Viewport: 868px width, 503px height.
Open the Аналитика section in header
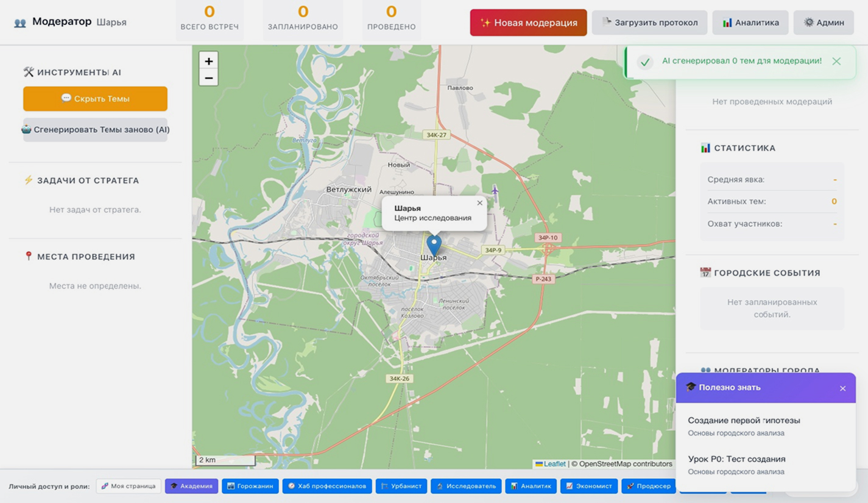750,23
